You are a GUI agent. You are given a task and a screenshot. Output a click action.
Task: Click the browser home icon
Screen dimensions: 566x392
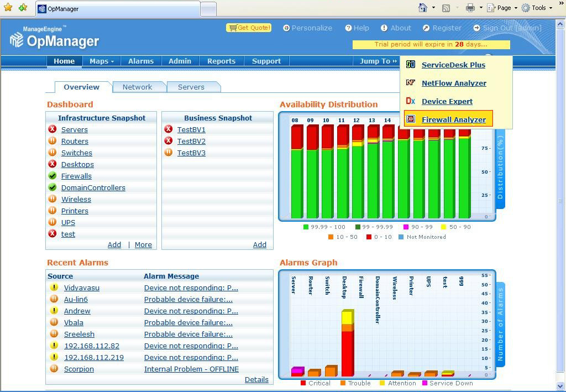point(423,8)
